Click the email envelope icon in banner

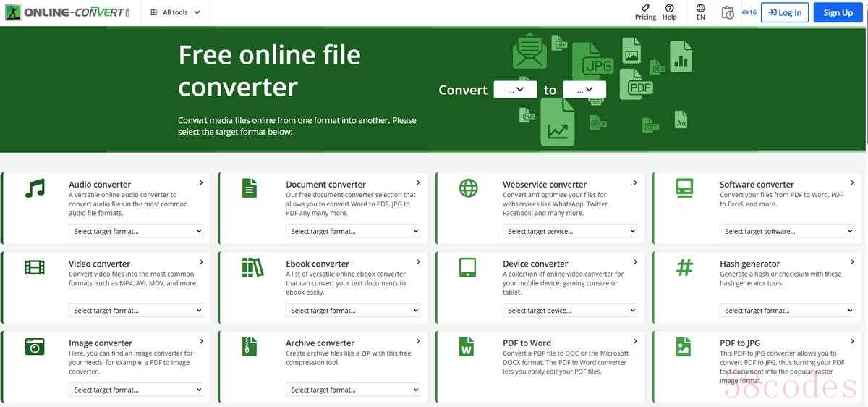pos(529,51)
